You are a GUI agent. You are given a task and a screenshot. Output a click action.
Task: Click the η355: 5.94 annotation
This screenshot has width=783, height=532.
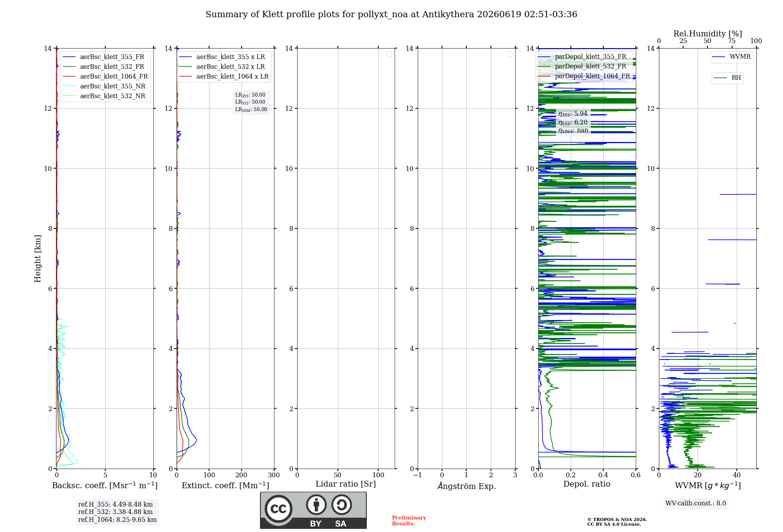573,114
